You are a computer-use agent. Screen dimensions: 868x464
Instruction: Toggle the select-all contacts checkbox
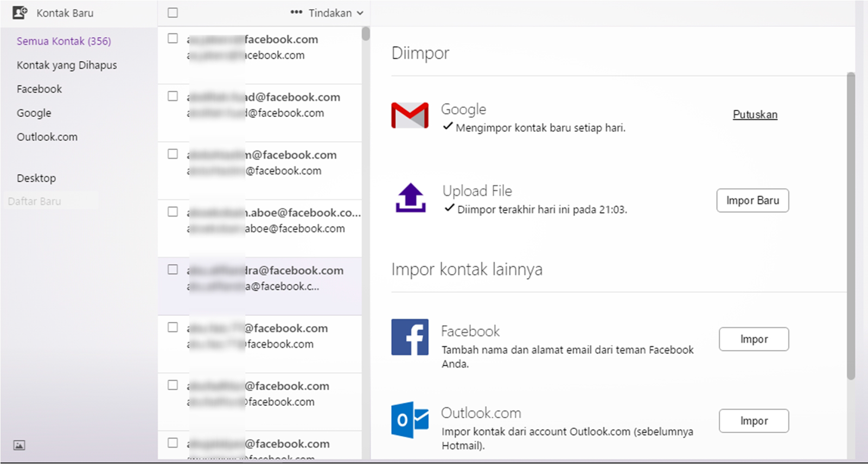click(173, 12)
